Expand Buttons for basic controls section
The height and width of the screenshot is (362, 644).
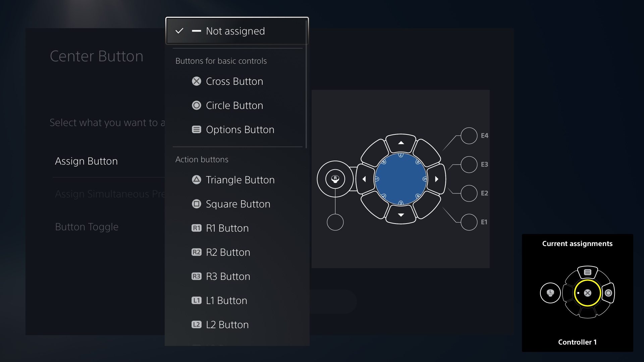coord(221,61)
